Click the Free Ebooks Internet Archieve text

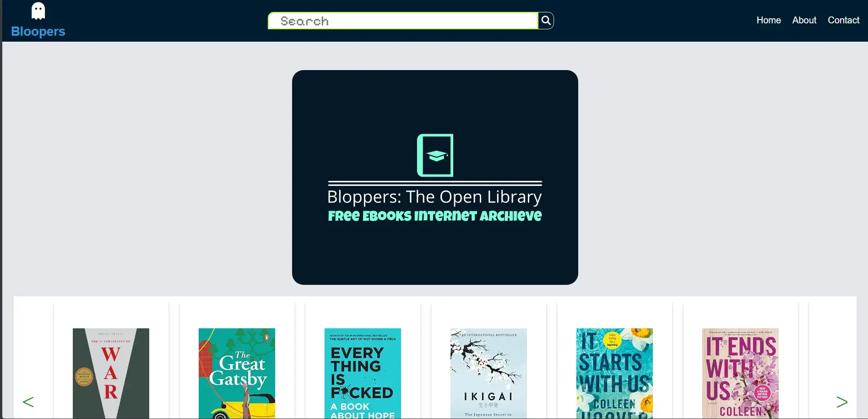[x=434, y=216]
